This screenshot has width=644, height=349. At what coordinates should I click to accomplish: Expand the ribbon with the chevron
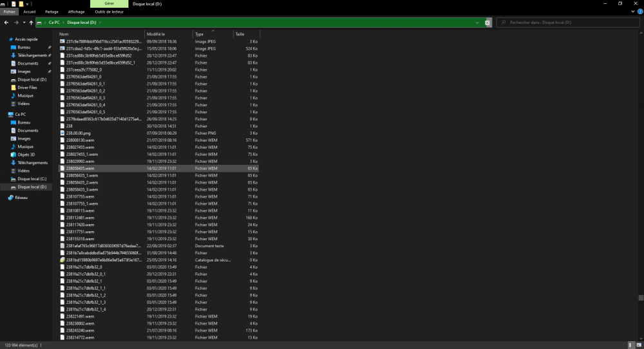click(x=632, y=12)
